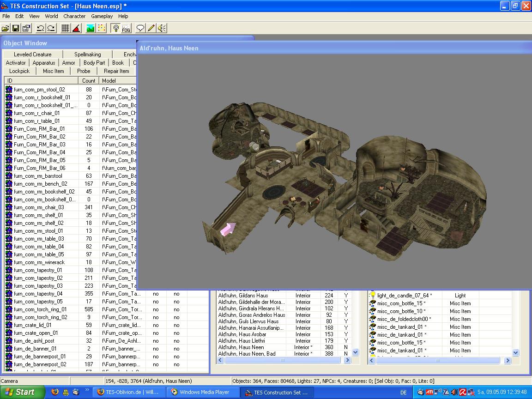Click the Redo arrow icon
Image resolution: width=532 pixels, height=399 pixels.
(51, 28)
